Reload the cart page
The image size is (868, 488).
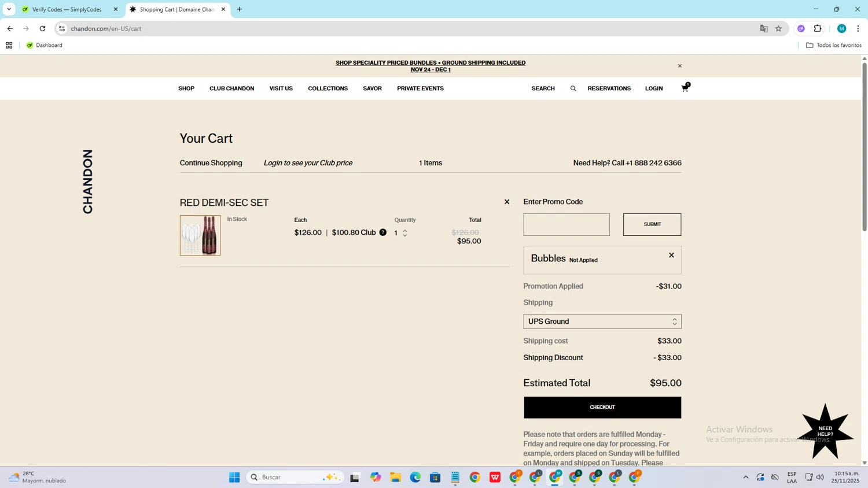point(42,28)
